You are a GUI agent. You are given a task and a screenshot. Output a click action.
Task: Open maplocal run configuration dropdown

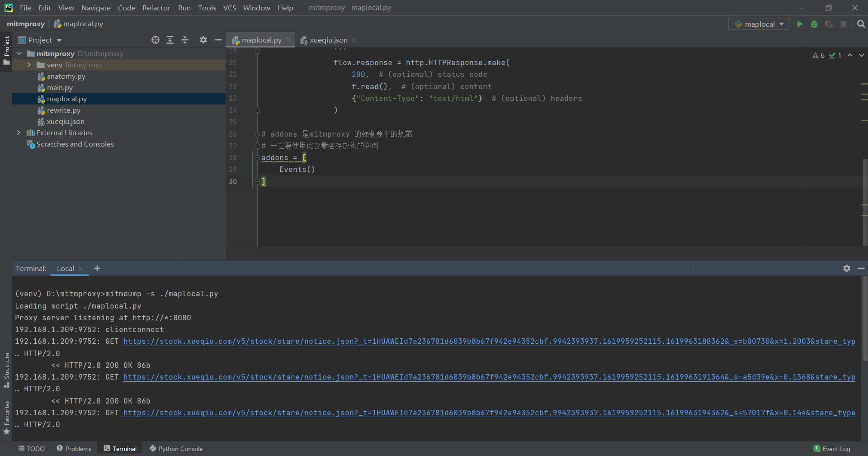click(759, 24)
